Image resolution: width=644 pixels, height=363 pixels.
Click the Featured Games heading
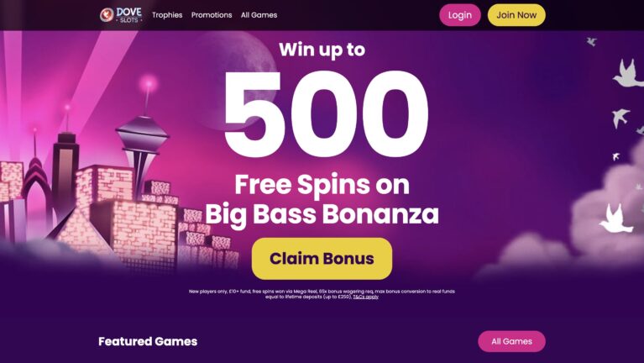pyautogui.click(x=148, y=342)
